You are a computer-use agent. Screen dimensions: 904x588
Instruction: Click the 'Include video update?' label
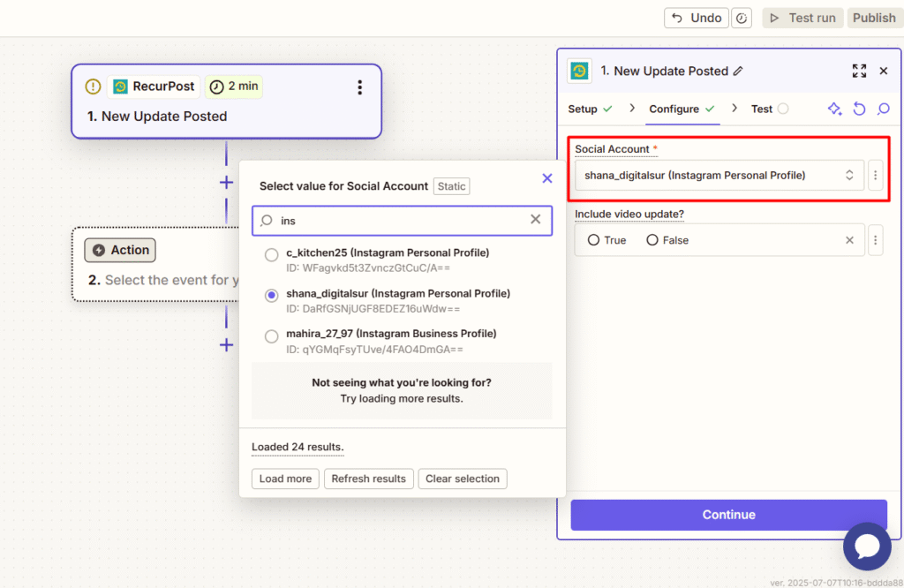(x=629, y=214)
